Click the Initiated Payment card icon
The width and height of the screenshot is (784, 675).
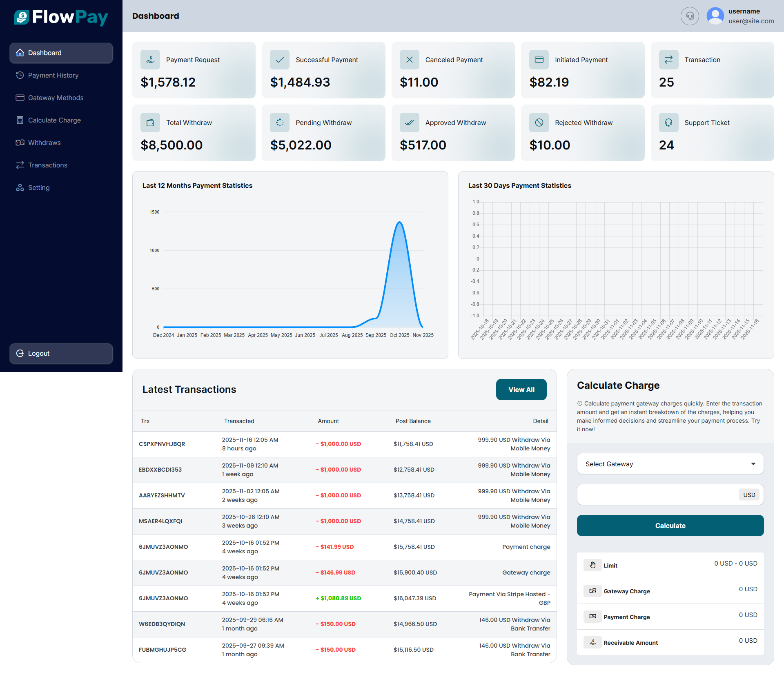click(x=539, y=60)
